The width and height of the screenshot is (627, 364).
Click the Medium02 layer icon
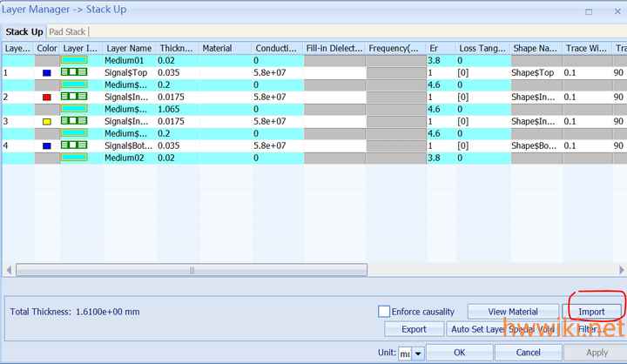click(x=74, y=158)
